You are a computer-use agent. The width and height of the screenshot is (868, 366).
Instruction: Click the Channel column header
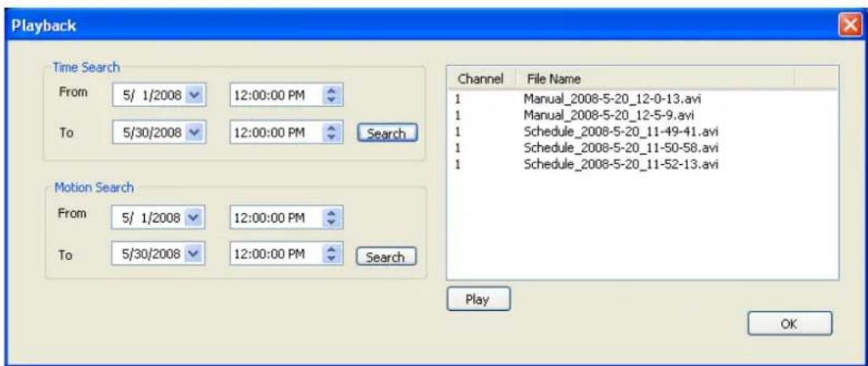[x=481, y=79]
